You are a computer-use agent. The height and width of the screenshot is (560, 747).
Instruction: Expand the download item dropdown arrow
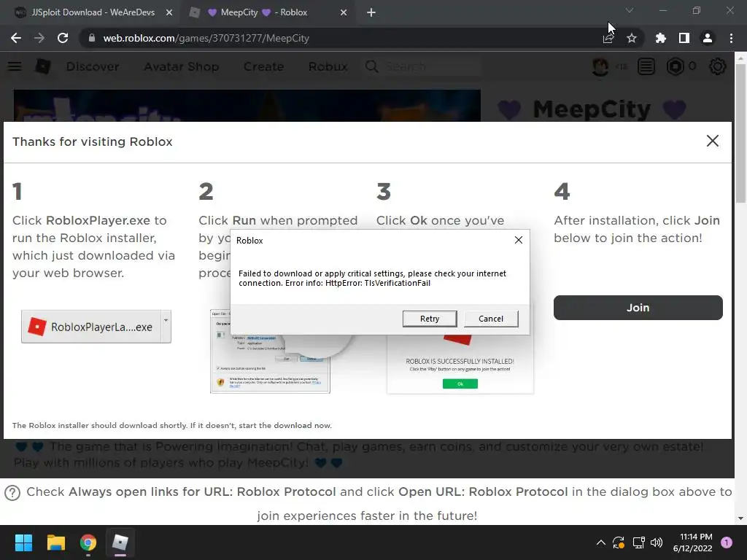(x=166, y=327)
